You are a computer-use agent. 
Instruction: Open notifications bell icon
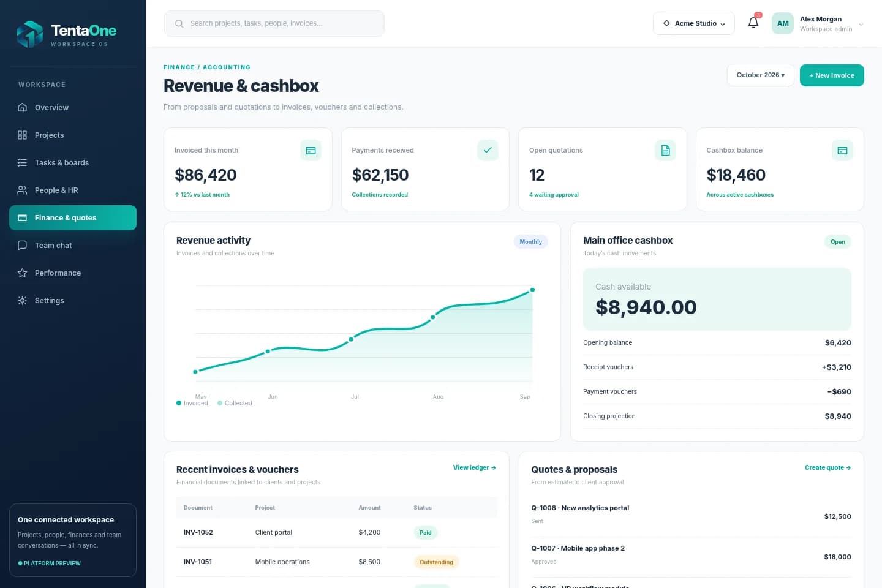753,23
